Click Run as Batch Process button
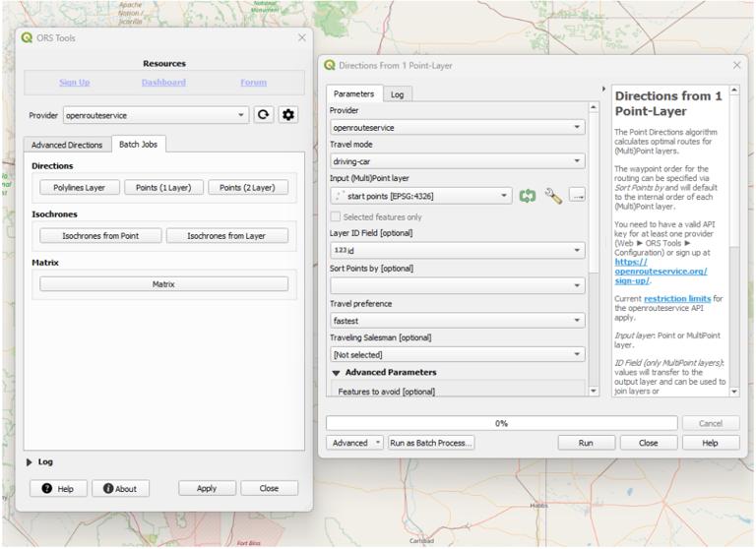This screenshot has height=549, width=756. tap(431, 443)
